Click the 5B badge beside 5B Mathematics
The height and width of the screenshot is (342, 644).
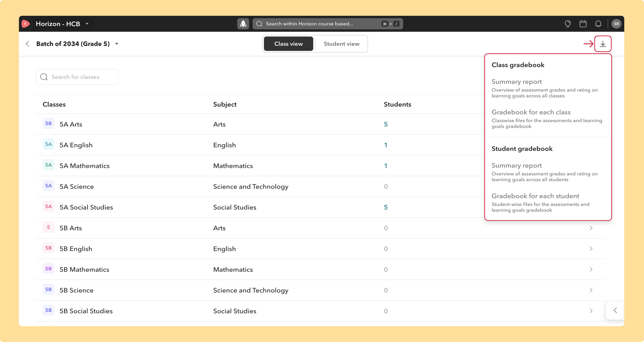pyautogui.click(x=49, y=269)
